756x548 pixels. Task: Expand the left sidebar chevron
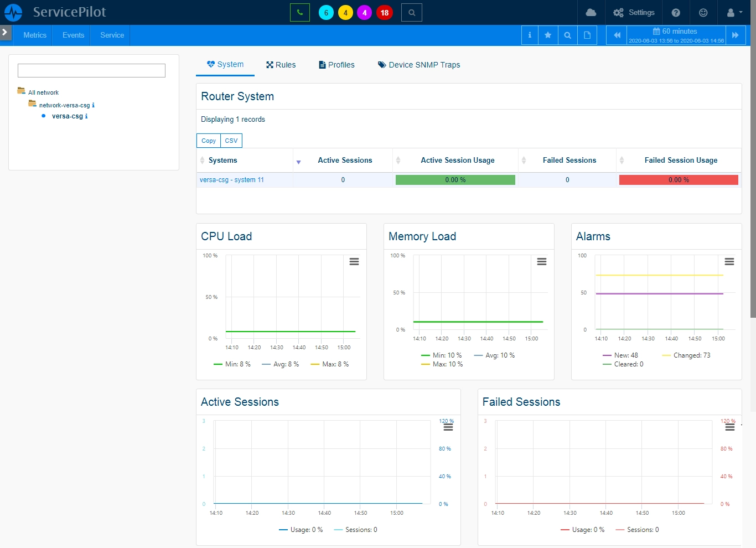pyautogui.click(x=5, y=32)
